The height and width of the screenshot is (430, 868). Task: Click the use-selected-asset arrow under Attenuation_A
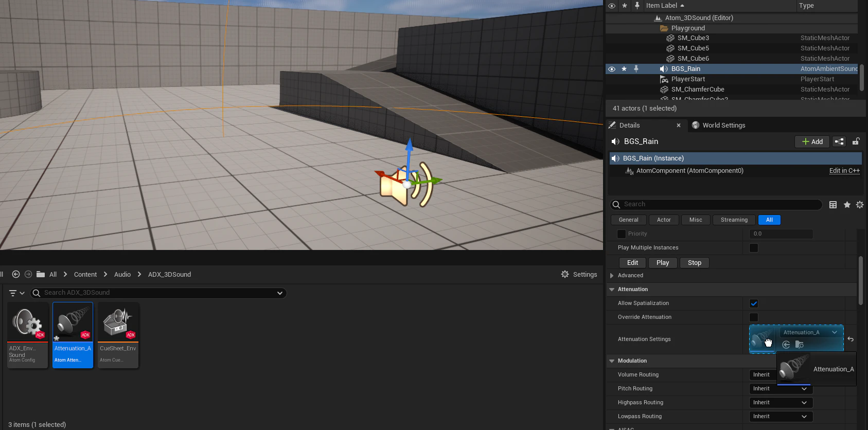click(786, 345)
